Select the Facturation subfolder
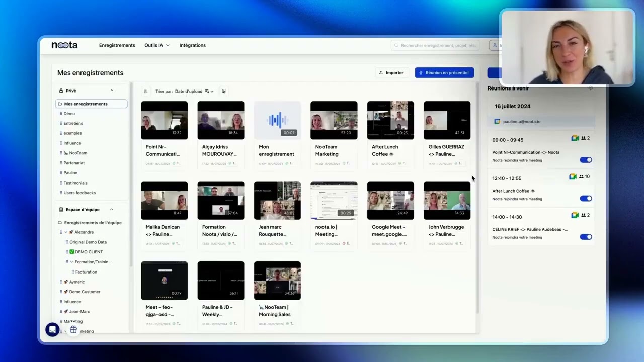The image size is (644, 362). coord(86,271)
